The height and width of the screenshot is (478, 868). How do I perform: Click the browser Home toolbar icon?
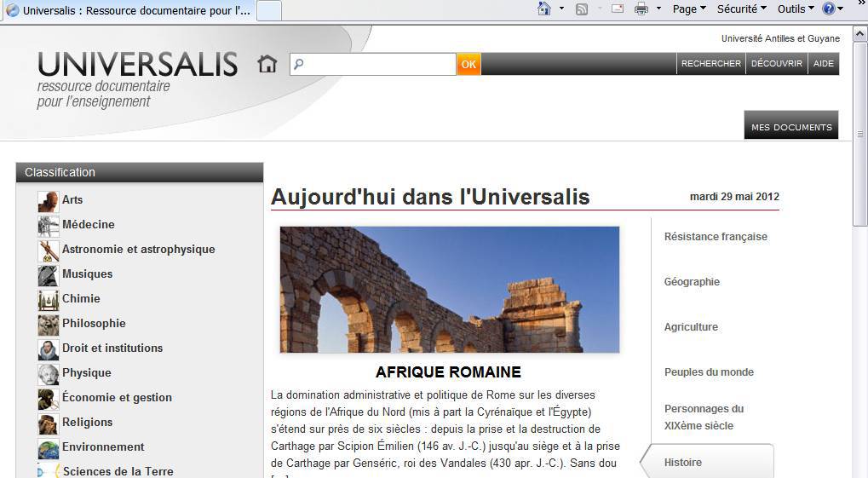point(544,9)
